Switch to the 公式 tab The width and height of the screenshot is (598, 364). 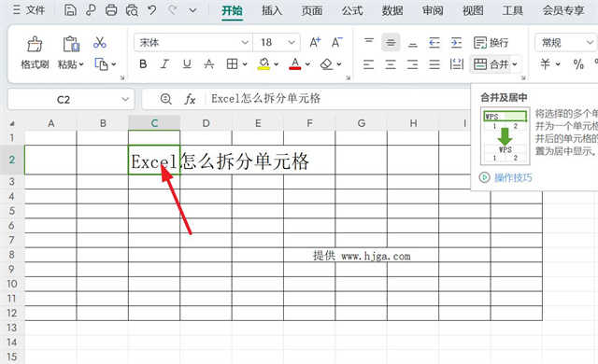[352, 10]
